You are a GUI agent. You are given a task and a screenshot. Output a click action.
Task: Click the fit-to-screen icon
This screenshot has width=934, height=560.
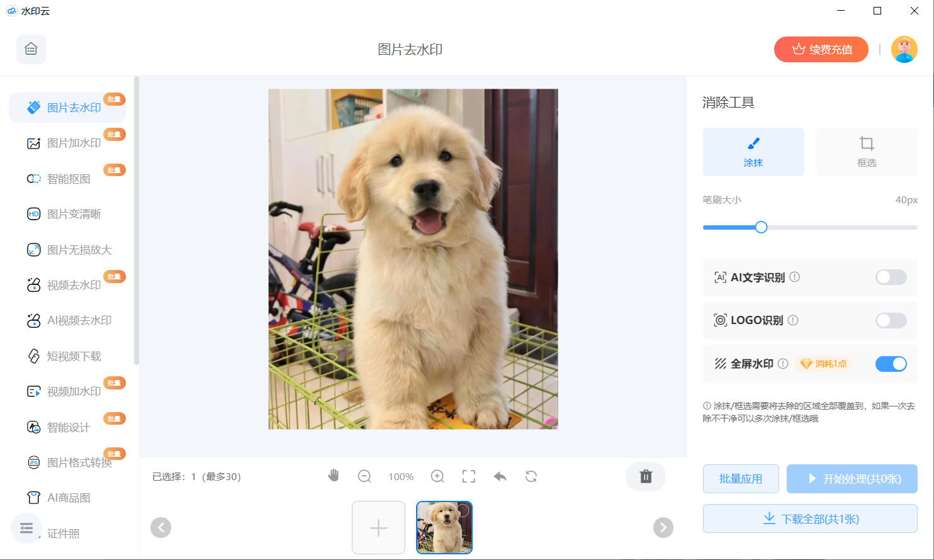(469, 476)
